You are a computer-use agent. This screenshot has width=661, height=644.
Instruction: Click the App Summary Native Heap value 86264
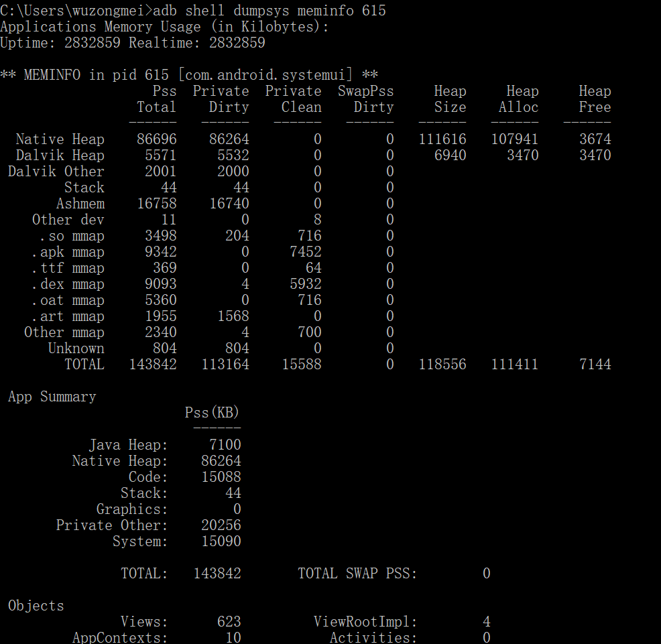(221, 460)
